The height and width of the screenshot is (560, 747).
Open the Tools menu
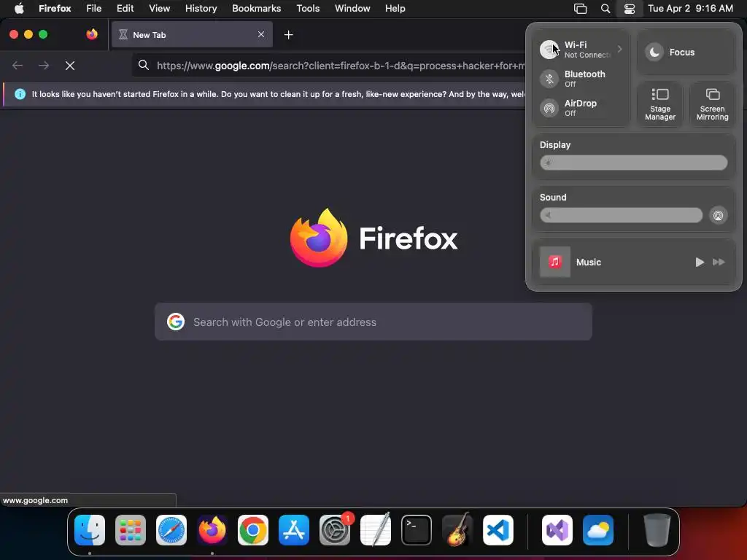point(309,9)
